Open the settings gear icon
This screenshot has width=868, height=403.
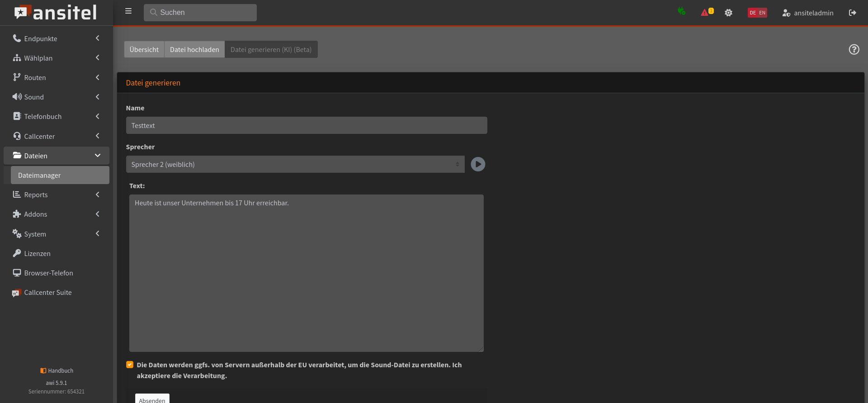tap(728, 13)
